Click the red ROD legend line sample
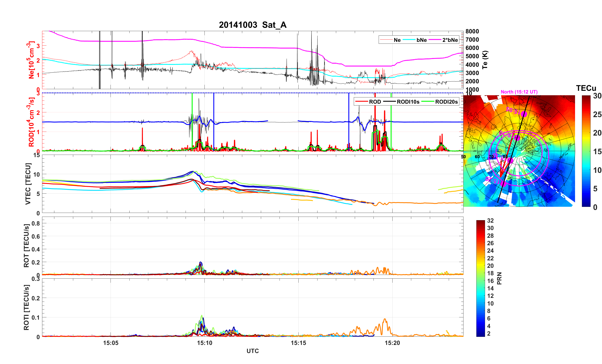The image size is (602, 364). (362, 102)
